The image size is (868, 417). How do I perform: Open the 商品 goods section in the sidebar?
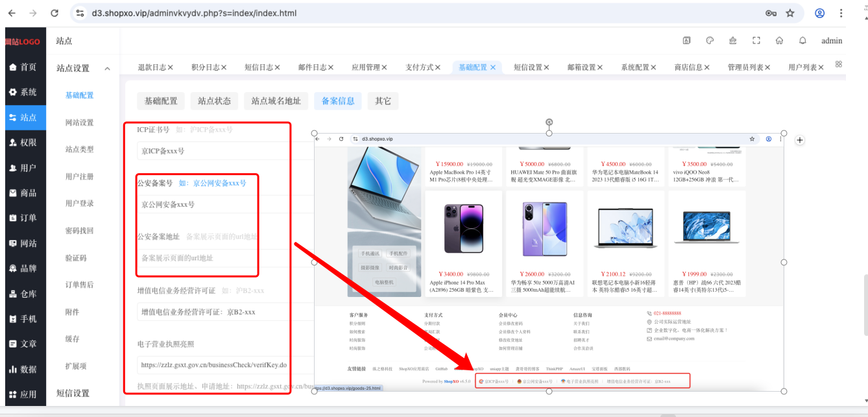point(23,193)
